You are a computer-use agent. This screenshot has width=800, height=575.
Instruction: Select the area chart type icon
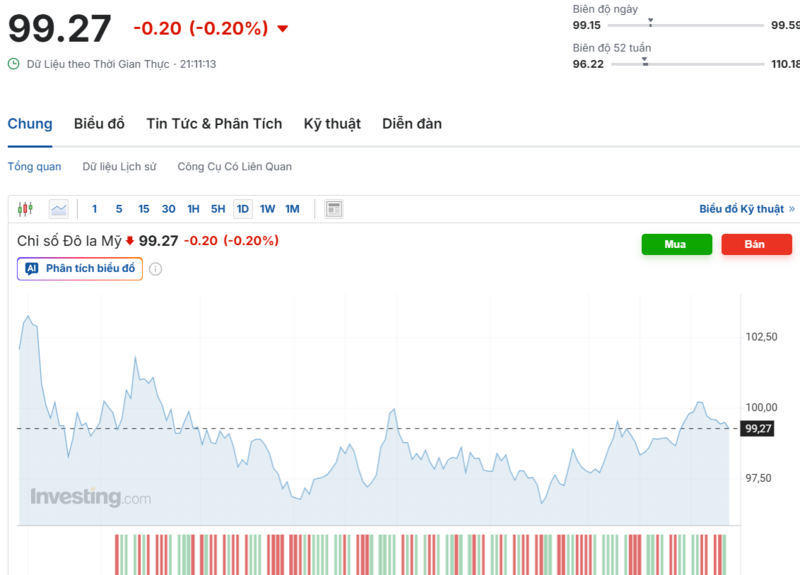pyautogui.click(x=59, y=209)
